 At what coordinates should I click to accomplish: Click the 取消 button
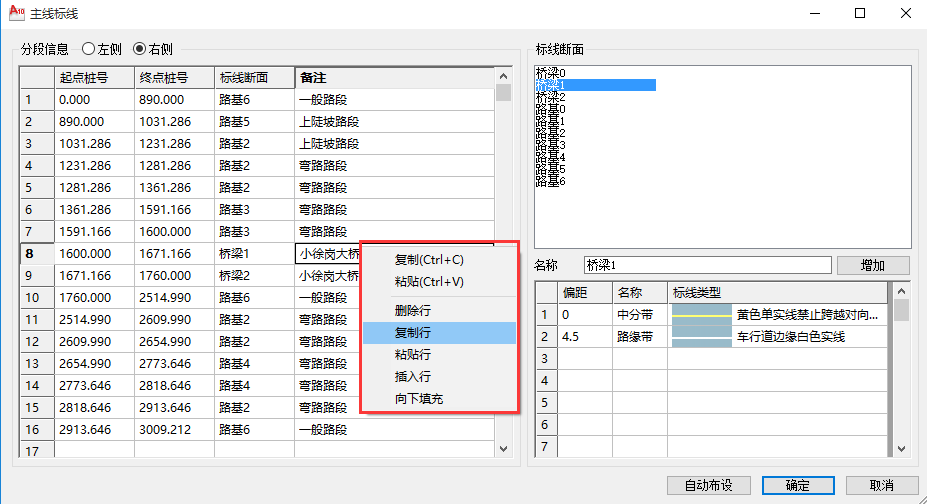click(x=881, y=485)
